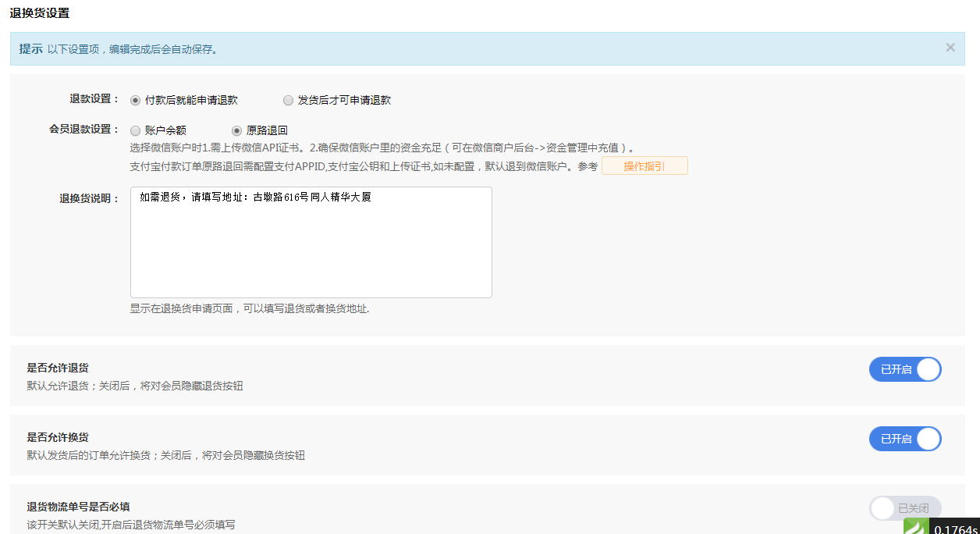Select 账户余额 as member refund method
980x534 pixels.
tap(135, 130)
